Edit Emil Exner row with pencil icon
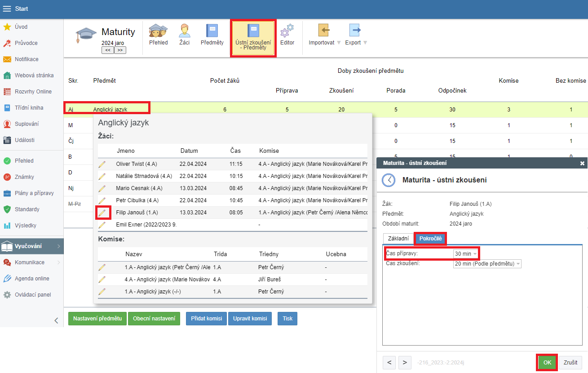588x373 pixels. click(x=102, y=225)
